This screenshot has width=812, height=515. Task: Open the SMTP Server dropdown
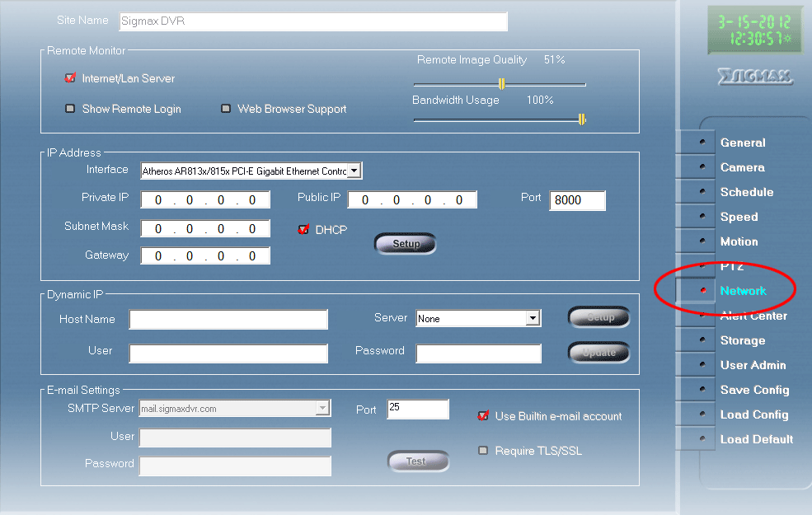point(322,408)
